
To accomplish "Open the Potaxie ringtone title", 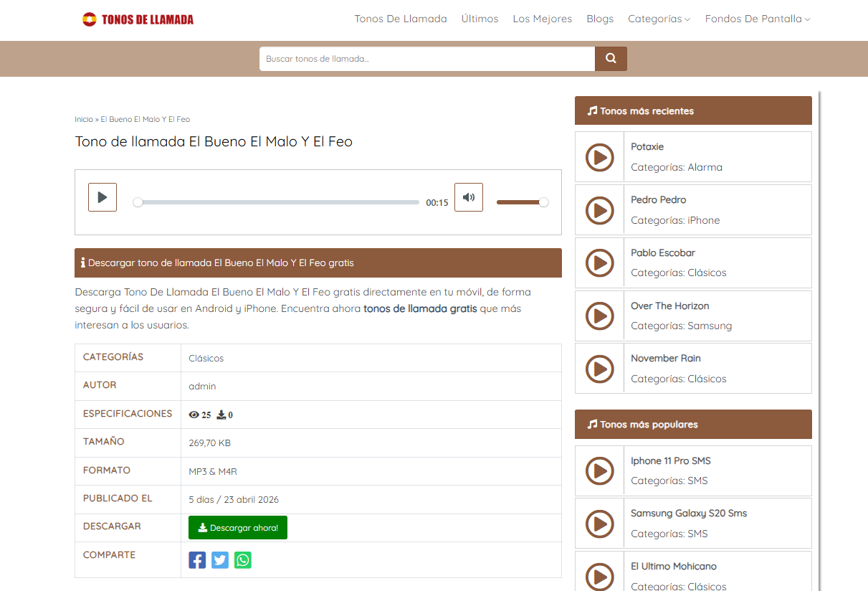I will (x=647, y=146).
